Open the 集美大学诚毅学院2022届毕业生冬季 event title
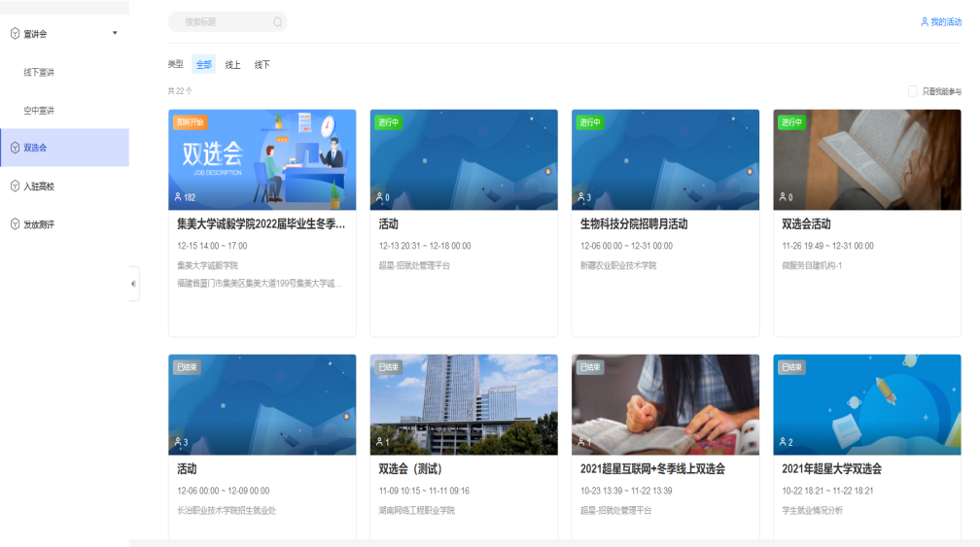The image size is (980, 547). point(261,223)
